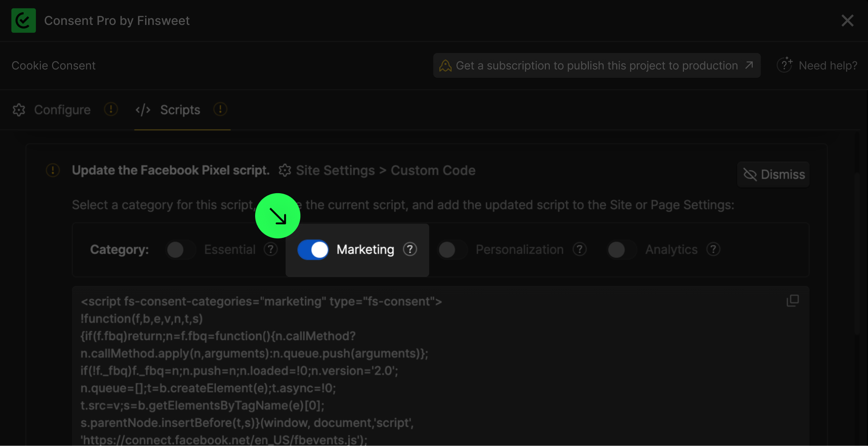This screenshot has width=868, height=446.
Task: Disable the Marketing category toggle
Action: click(x=313, y=250)
